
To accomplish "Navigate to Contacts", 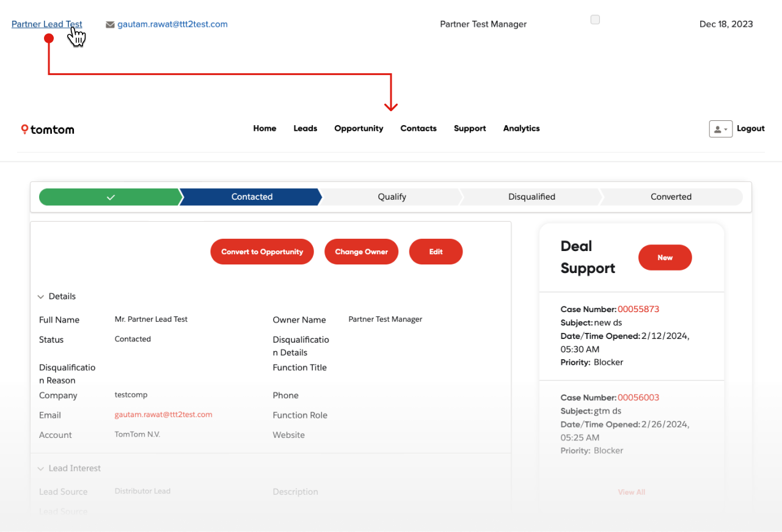I will click(x=418, y=128).
